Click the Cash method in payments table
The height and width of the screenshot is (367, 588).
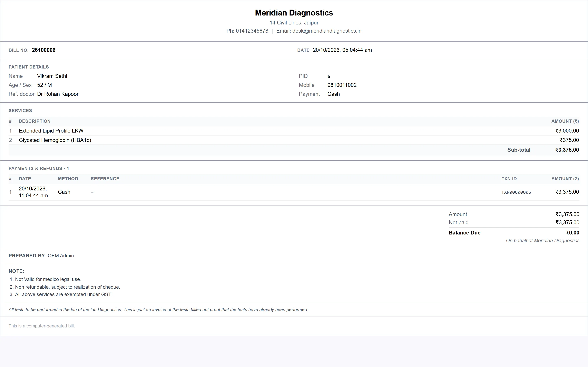click(x=64, y=192)
